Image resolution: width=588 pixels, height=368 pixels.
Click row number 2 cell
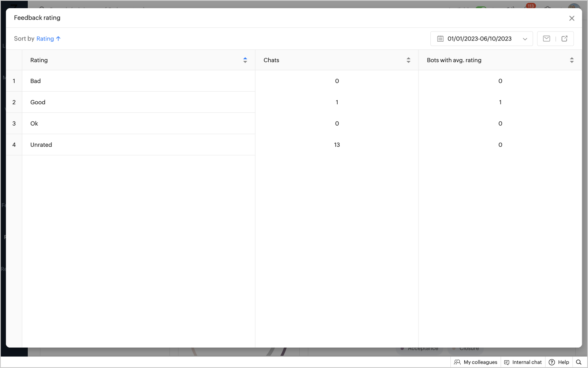point(14,102)
